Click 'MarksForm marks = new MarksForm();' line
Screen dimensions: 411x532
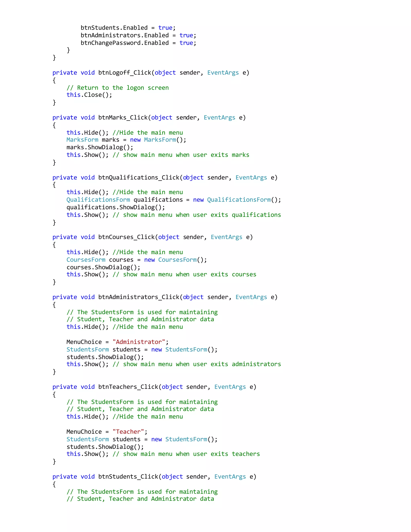[x=126, y=140]
